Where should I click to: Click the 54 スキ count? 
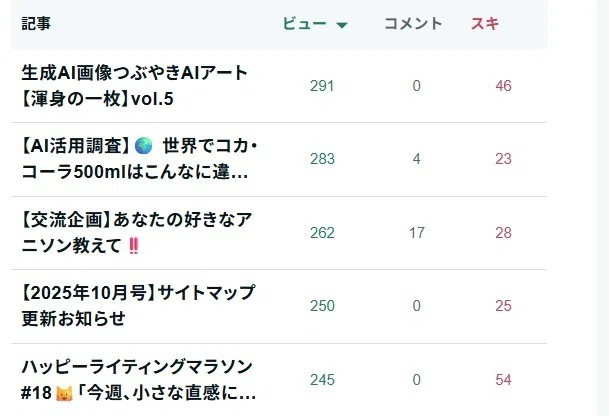pyautogui.click(x=503, y=379)
